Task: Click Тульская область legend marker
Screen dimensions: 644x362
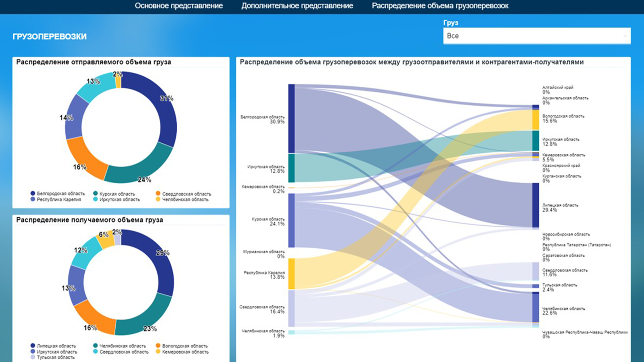Action: click(x=33, y=358)
